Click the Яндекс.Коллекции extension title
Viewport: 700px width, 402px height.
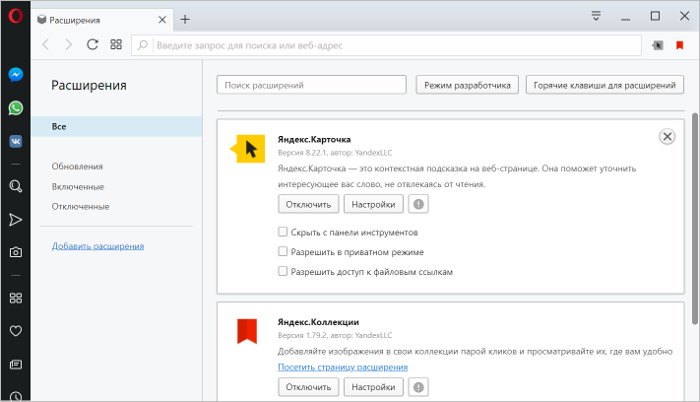318,322
